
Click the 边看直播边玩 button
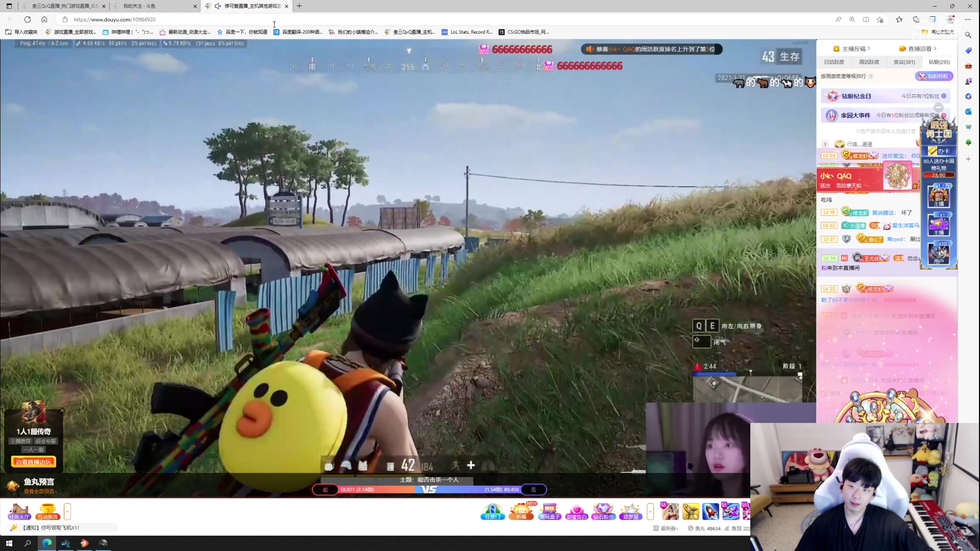click(x=34, y=462)
